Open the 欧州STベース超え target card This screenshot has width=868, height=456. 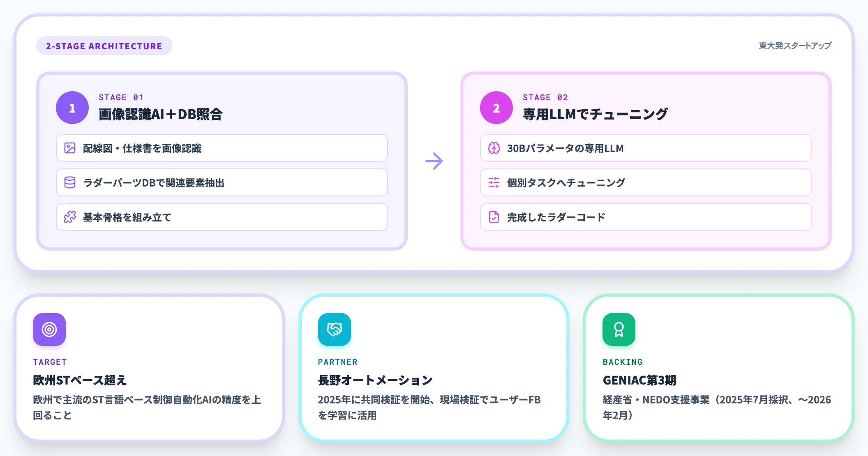click(x=150, y=368)
